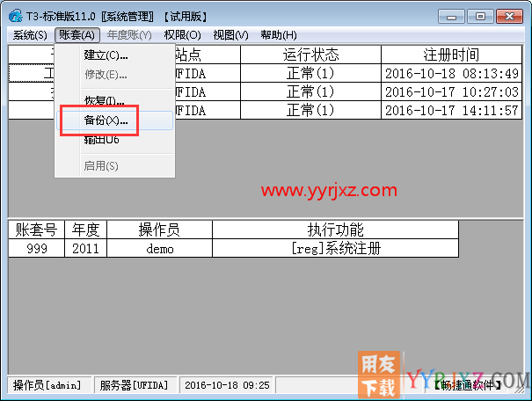Choose the 恢复 menu entry
This screenshot has height=401, width=532.
(x=114, y=100)
